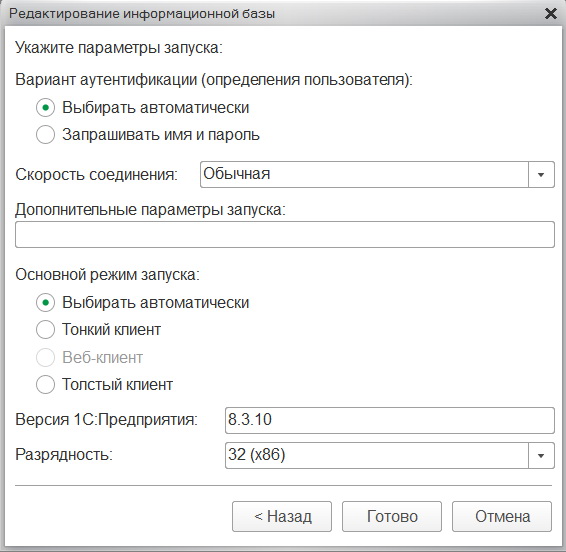Click the Версия 1С:Предприятия field with 8.3.10

click(x=389, y=421)
